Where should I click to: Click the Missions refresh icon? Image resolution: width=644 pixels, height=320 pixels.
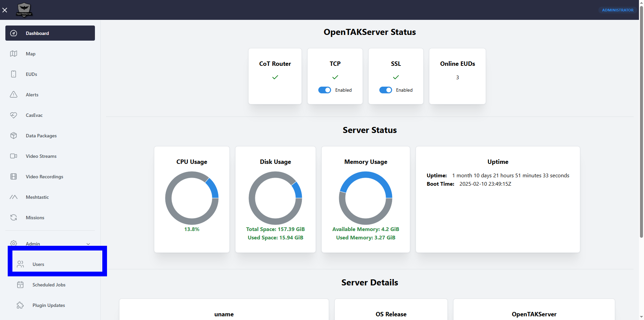[14, 218]
